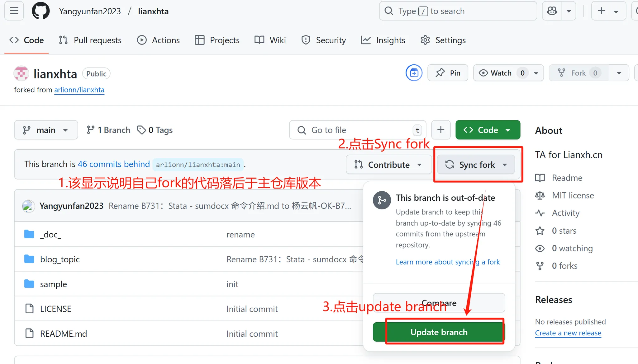The image size is (638, 364).
Task: Open the Copilot icon button
Action: 552,11
